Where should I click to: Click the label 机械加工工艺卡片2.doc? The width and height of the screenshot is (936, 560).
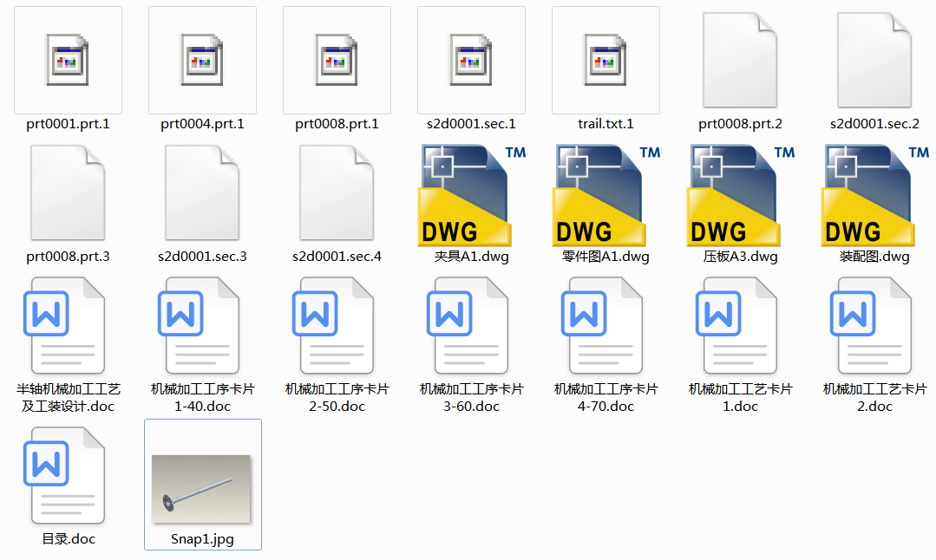[874, 398]
